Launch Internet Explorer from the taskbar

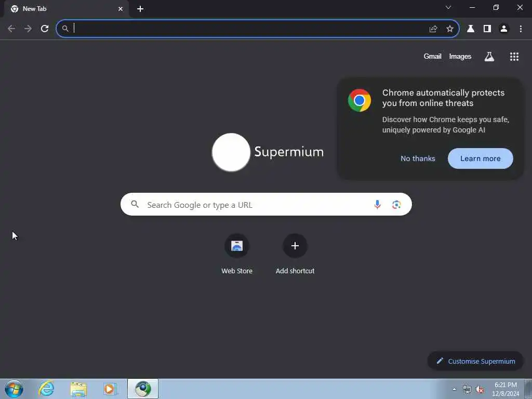click(46, 389)
